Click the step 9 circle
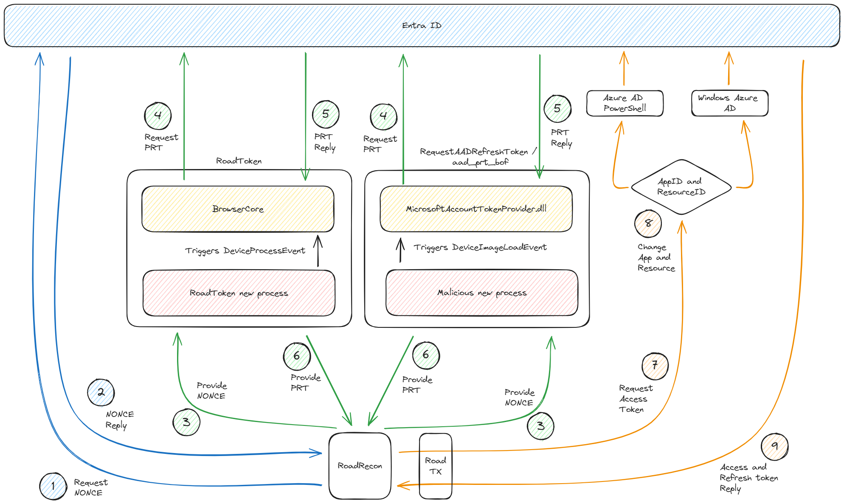Image resolution: width=844 pixels, height=504 pixels. pyautogui.click(x=775, y=446)
